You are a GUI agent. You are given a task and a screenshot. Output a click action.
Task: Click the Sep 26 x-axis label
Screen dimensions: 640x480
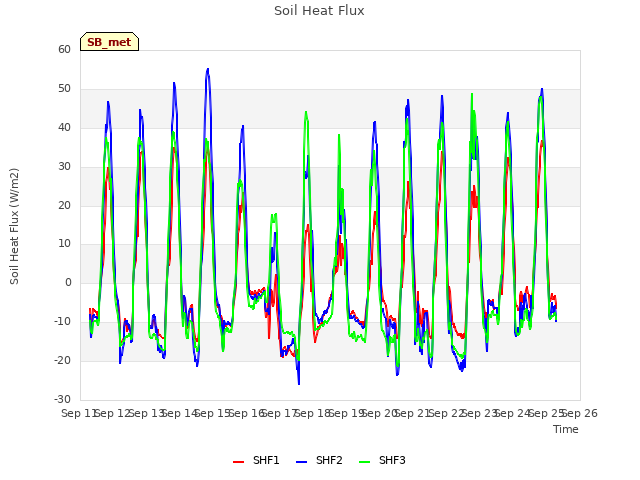coord(580,413)
